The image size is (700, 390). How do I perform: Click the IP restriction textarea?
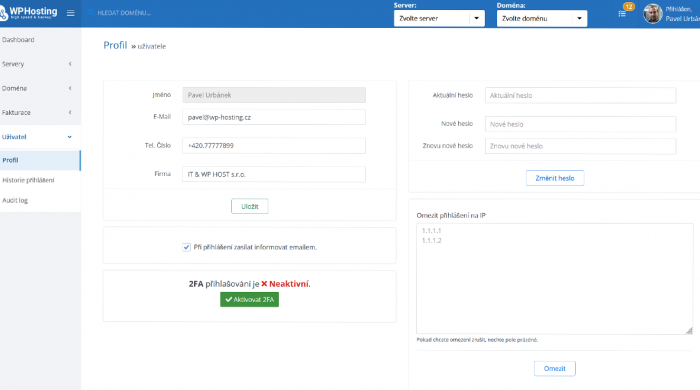click(x=554, y=279)
